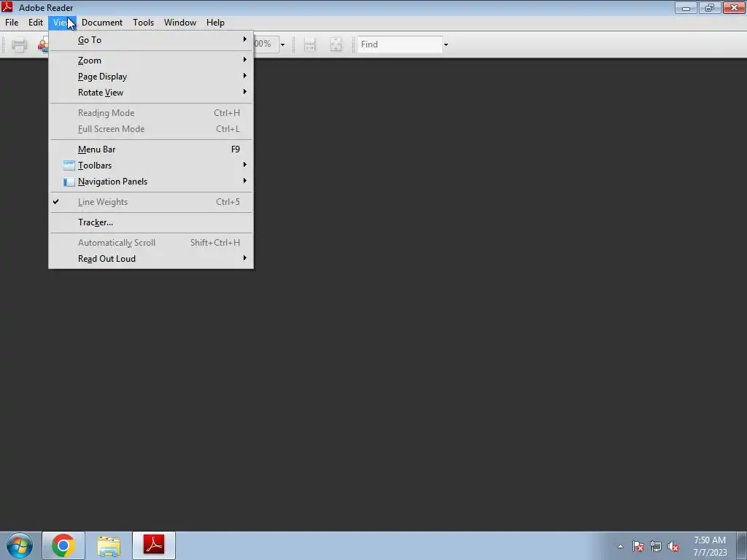Expand the Page Display submenu

tap(151, 76)
